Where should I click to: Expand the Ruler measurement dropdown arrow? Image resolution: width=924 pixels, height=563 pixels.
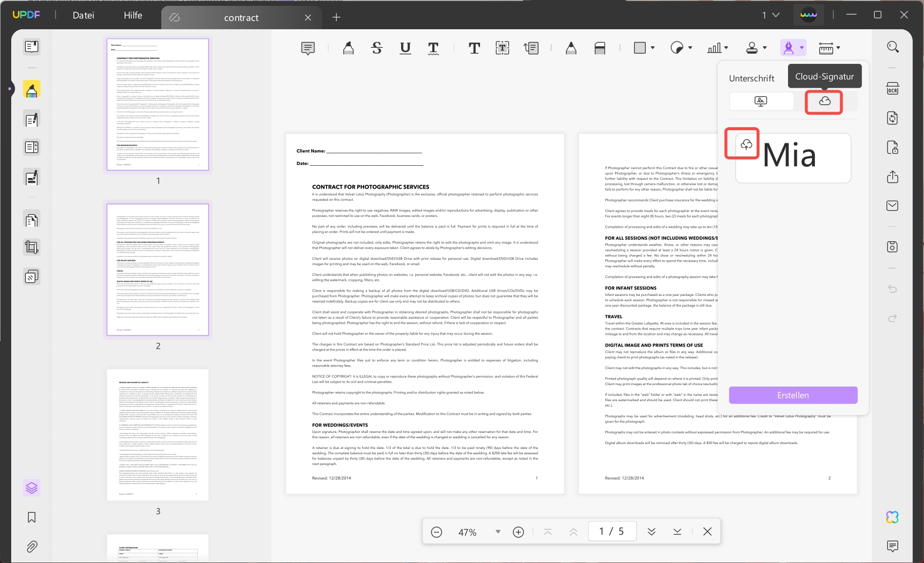[838, 48]
